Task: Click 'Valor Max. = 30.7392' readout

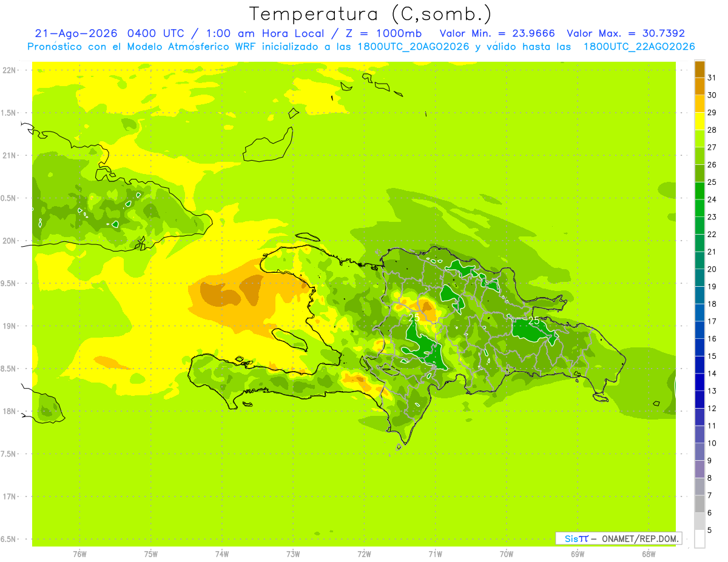Action: click(x=625, y=33)
